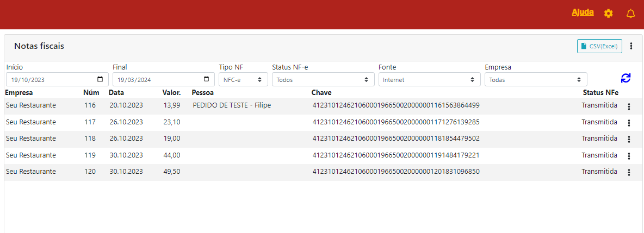Click the Início date input 19/10/2023

point(49,80)
